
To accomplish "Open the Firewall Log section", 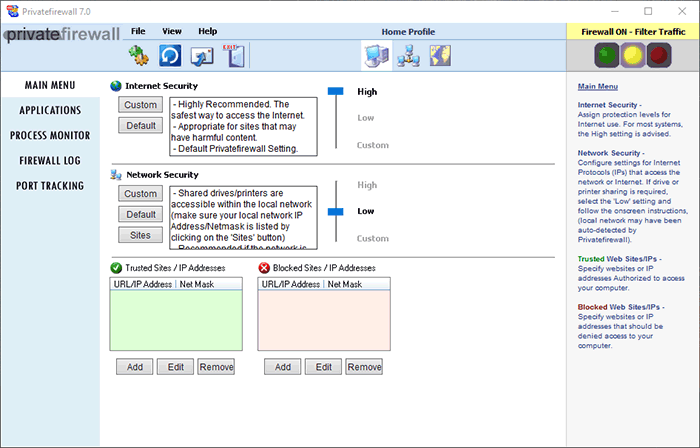I will (x=50, y=161).
